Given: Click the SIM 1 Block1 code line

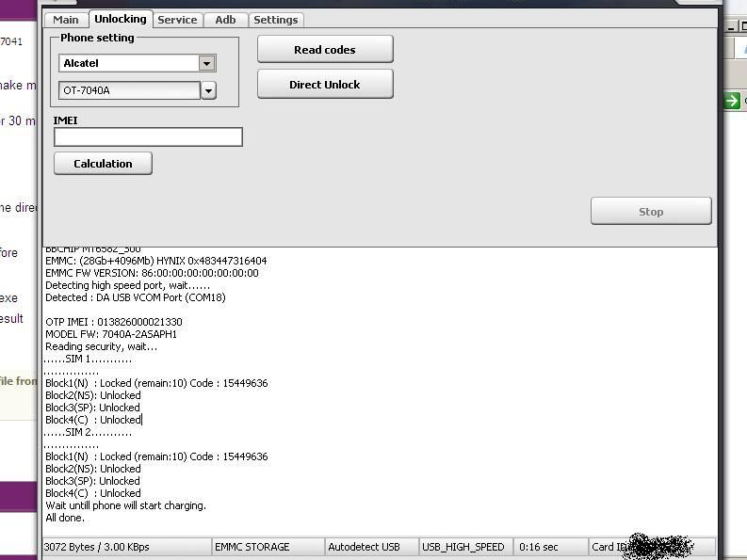Looking at the screenshot, I should [x=156, y=383].
